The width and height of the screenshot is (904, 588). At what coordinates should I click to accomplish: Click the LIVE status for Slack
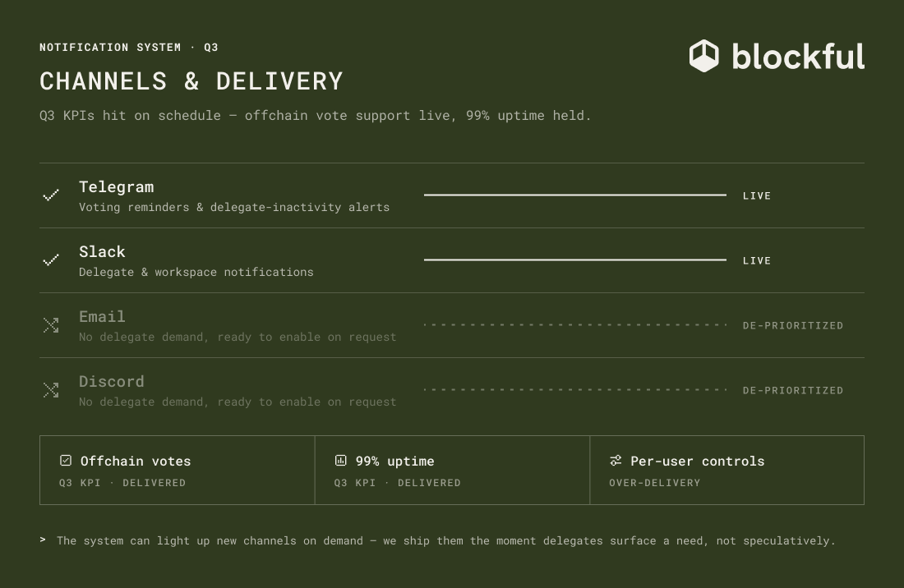click(x=757, y=261)
